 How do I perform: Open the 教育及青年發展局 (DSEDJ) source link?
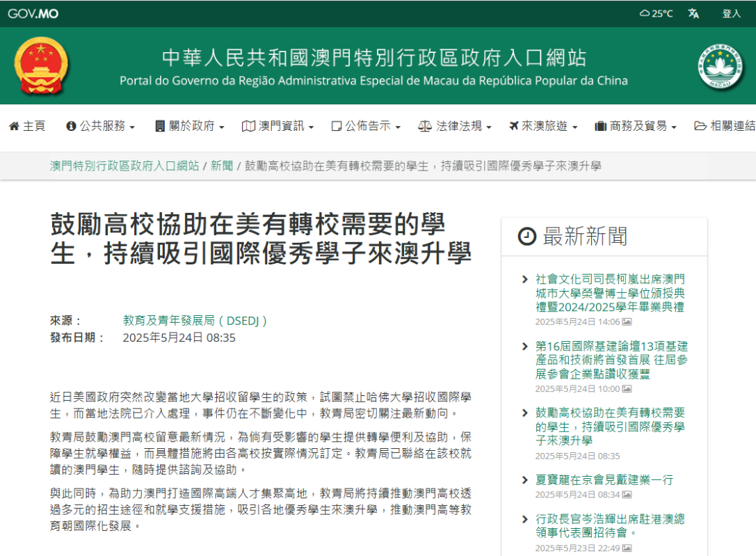point(195,321)
